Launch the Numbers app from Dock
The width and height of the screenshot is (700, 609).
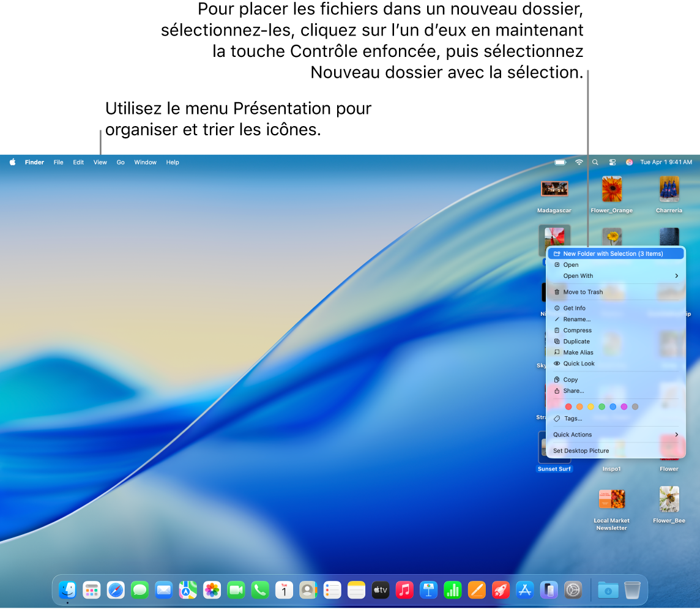tap(453, 590)
